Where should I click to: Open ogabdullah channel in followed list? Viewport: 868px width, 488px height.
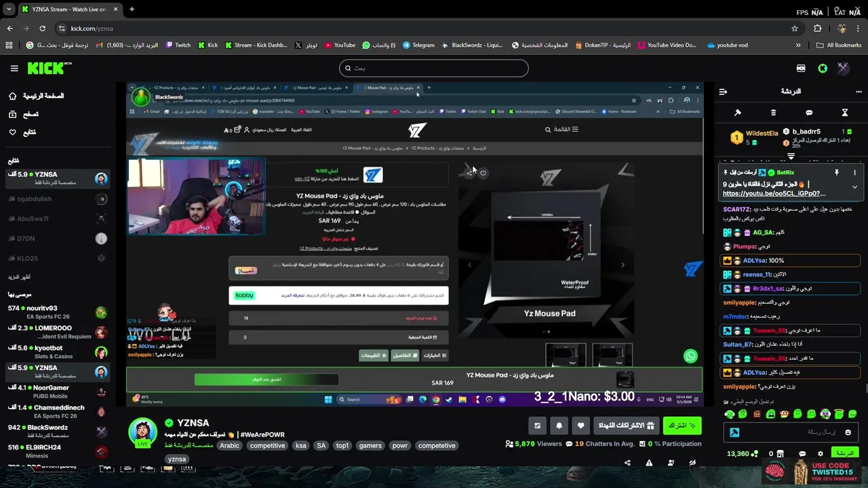pyautogui.click(x=57, y=199)
